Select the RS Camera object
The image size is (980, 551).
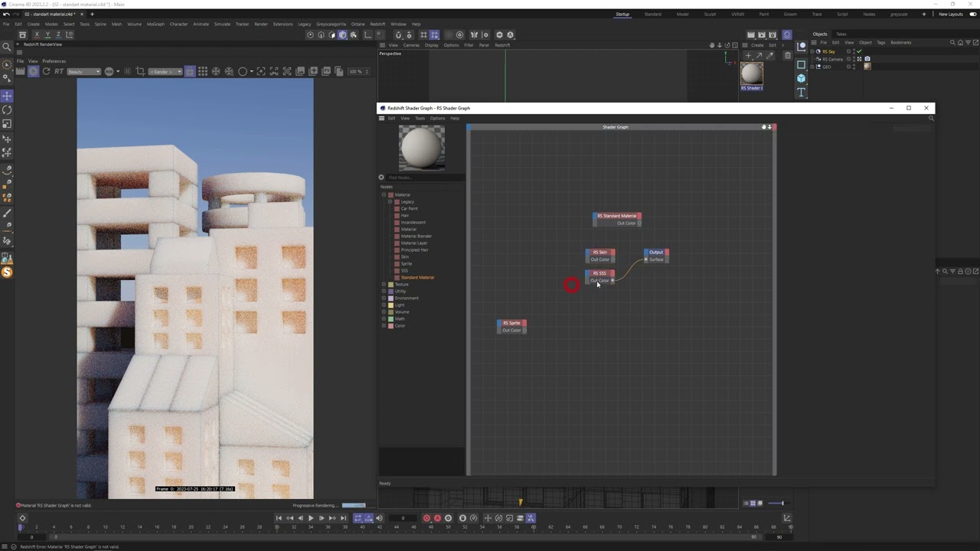click(x=832, y=59)
